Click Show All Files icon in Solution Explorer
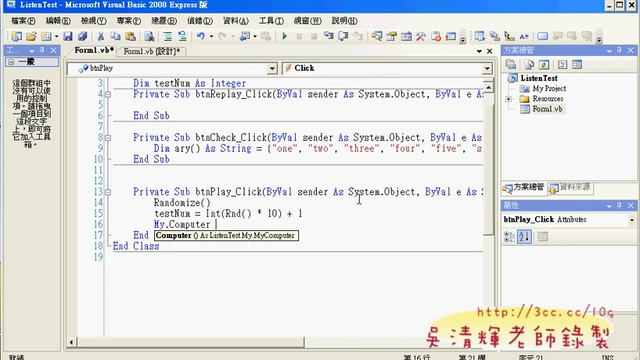 [x=529, y=64]
